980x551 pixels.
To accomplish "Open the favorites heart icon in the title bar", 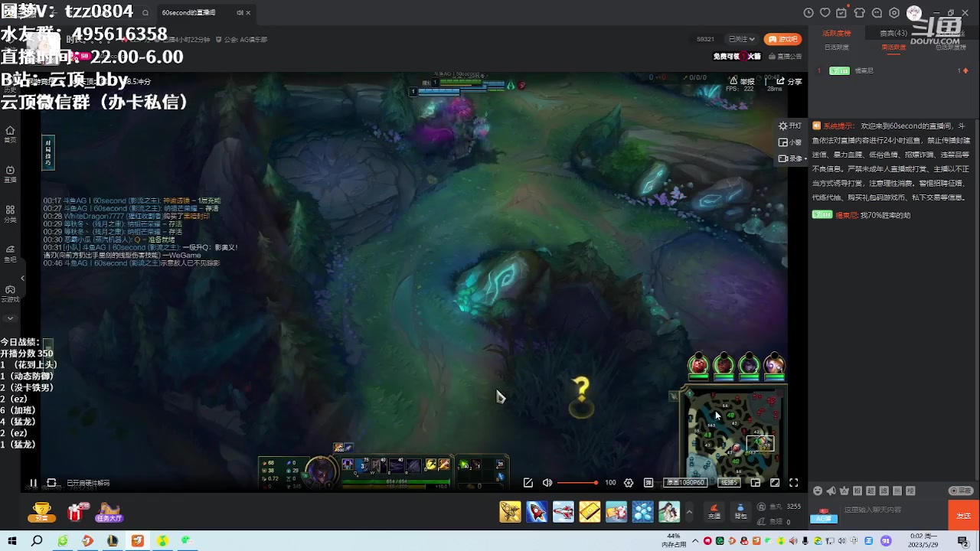I will click(825, 13).
